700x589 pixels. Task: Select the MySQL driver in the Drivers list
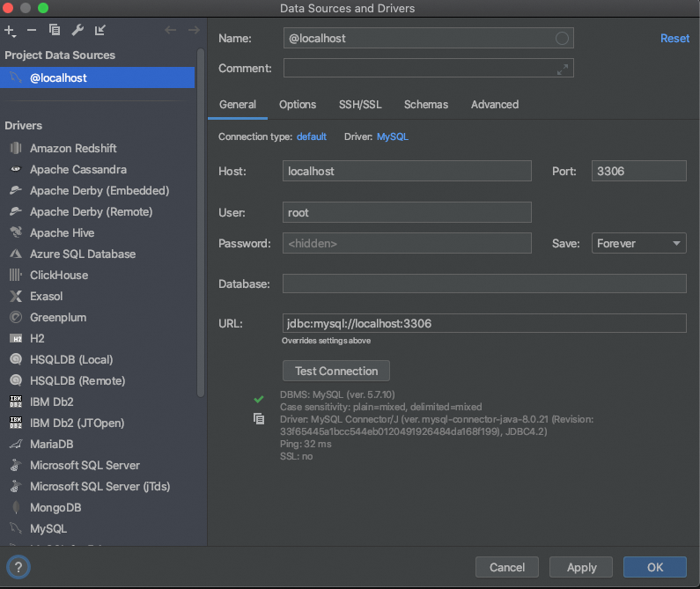click(98, 529)
